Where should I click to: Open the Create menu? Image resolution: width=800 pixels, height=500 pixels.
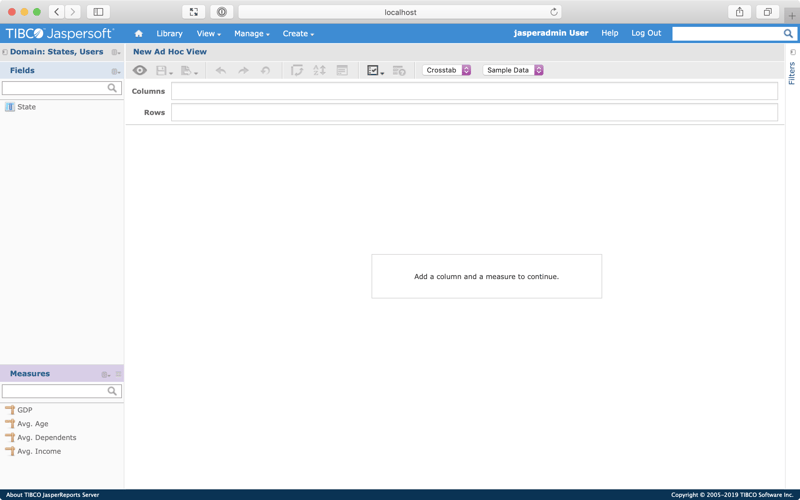(x=298, y=34)
